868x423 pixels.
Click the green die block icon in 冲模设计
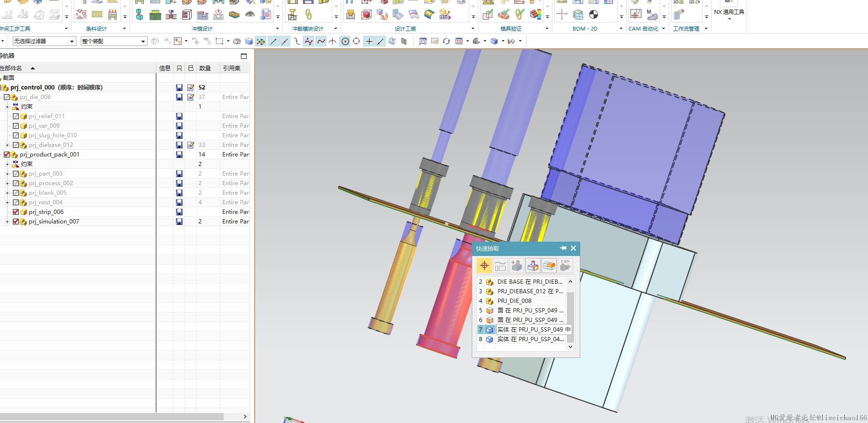click(x=155, y=15)
